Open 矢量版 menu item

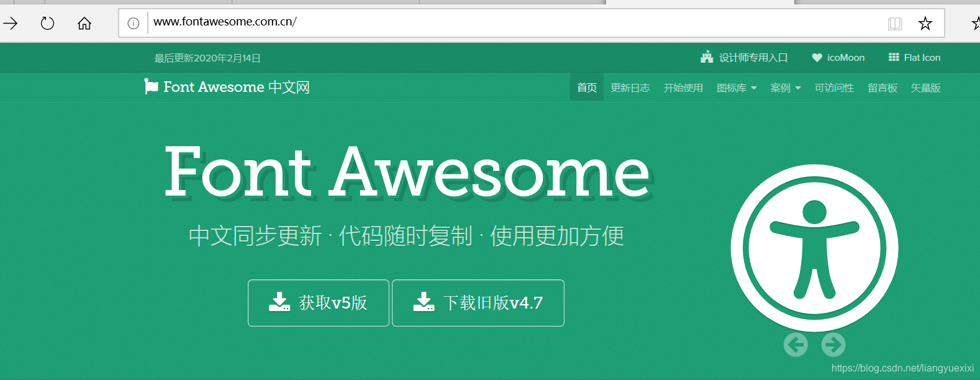(925, 88)
